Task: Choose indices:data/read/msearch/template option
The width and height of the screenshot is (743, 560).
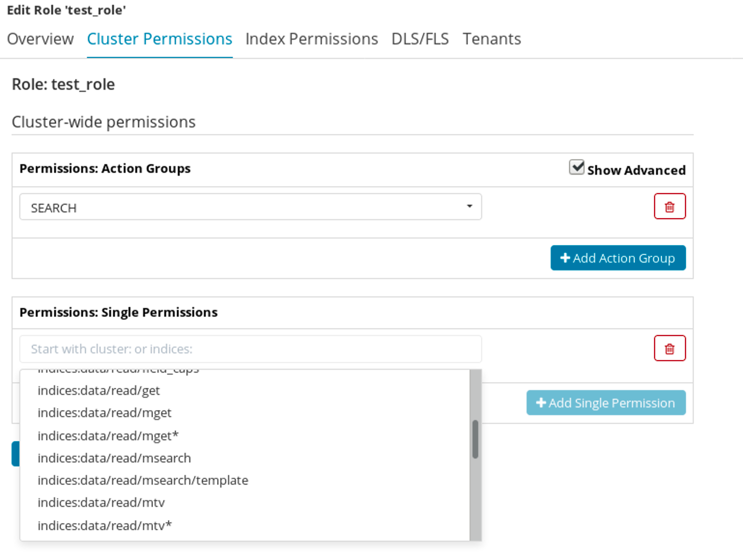Action: coord(245,480)
